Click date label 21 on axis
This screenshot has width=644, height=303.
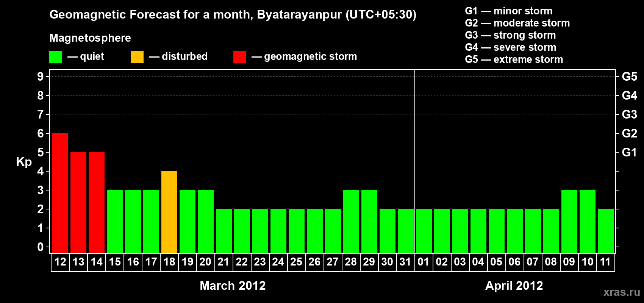tap(224, 262)
